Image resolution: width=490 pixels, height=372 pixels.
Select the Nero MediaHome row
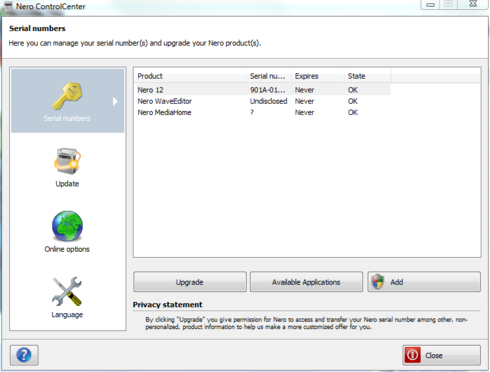pos(263,112)
